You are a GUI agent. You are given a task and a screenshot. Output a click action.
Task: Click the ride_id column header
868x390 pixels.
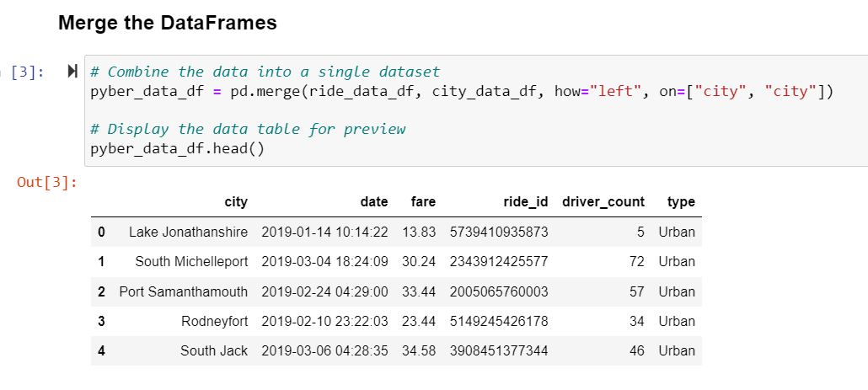click(525, 202)
